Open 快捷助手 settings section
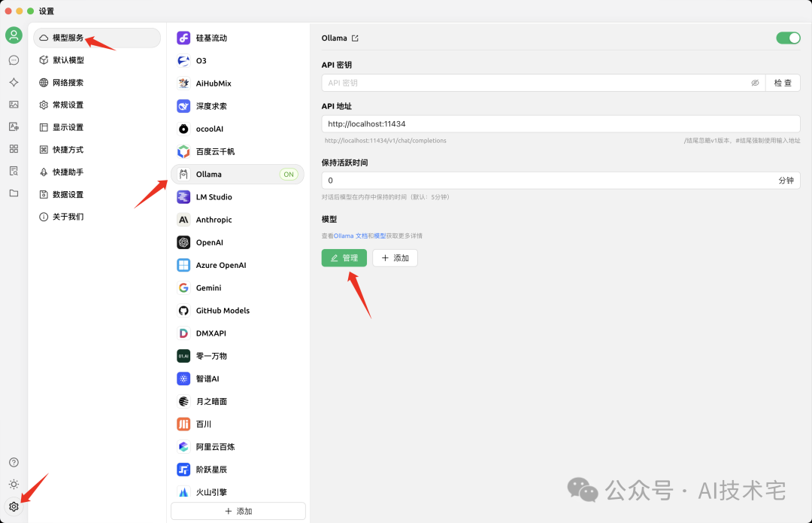Screen dimensions: 812x523 coord(97,172)
